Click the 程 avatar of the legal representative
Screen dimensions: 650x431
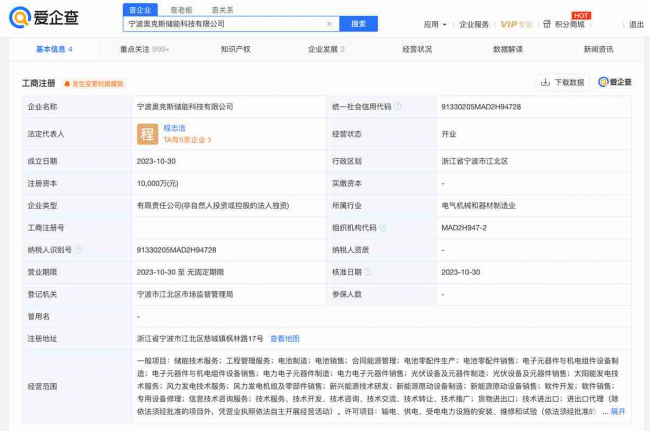coord(148,134)
